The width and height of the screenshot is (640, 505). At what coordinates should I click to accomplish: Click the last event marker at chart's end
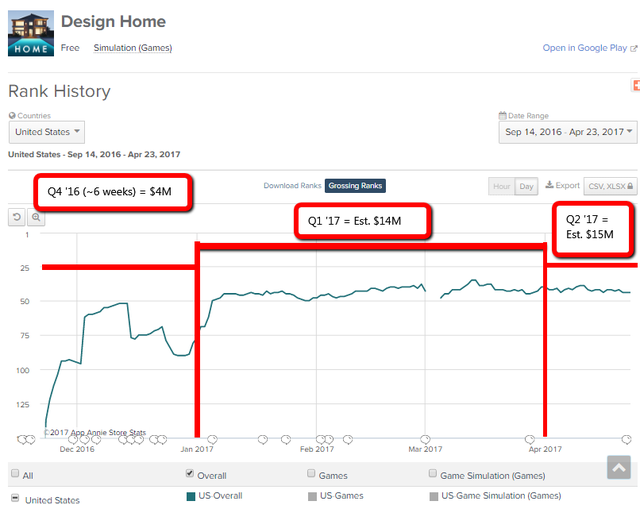[x=626, y=439]
